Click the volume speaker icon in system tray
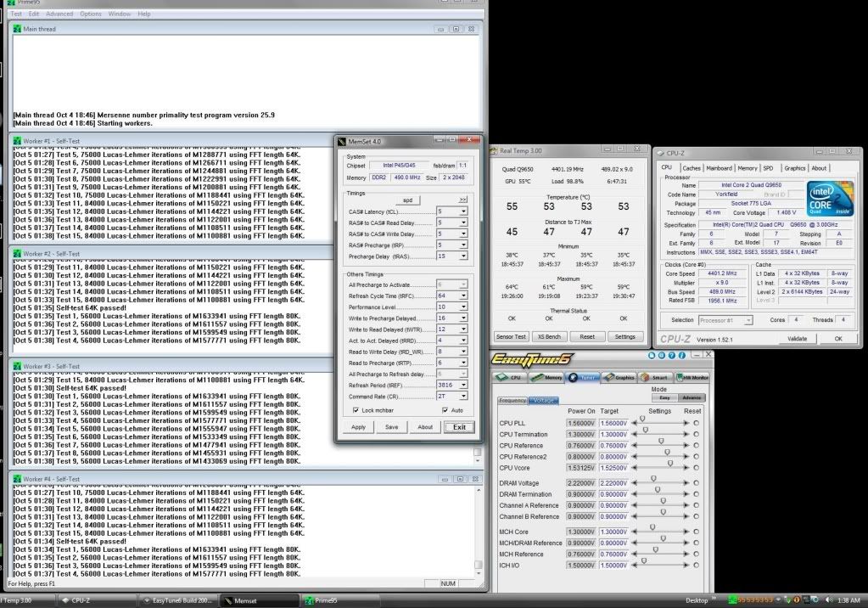The width and height of the screenshot is (868, 608). point(829,600)
